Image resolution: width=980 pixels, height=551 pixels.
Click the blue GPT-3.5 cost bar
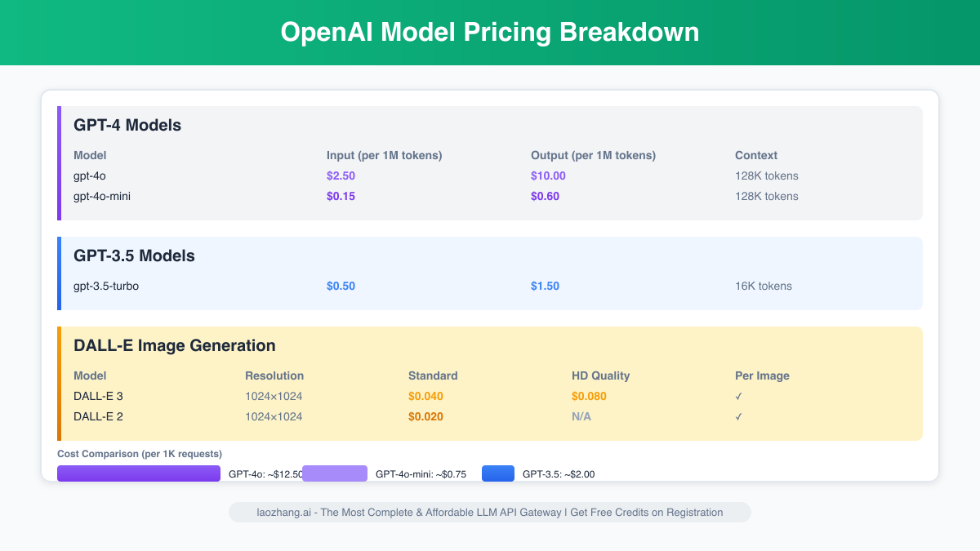[x=498, y=473]
